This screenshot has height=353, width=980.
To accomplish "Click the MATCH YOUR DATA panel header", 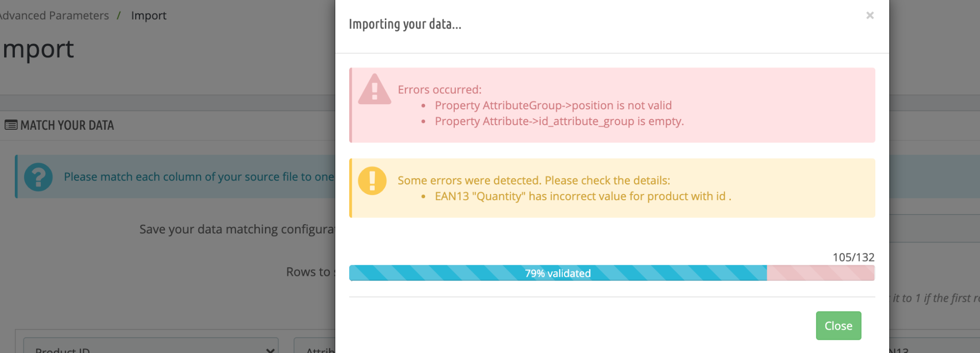I will (x=67, y=125).
